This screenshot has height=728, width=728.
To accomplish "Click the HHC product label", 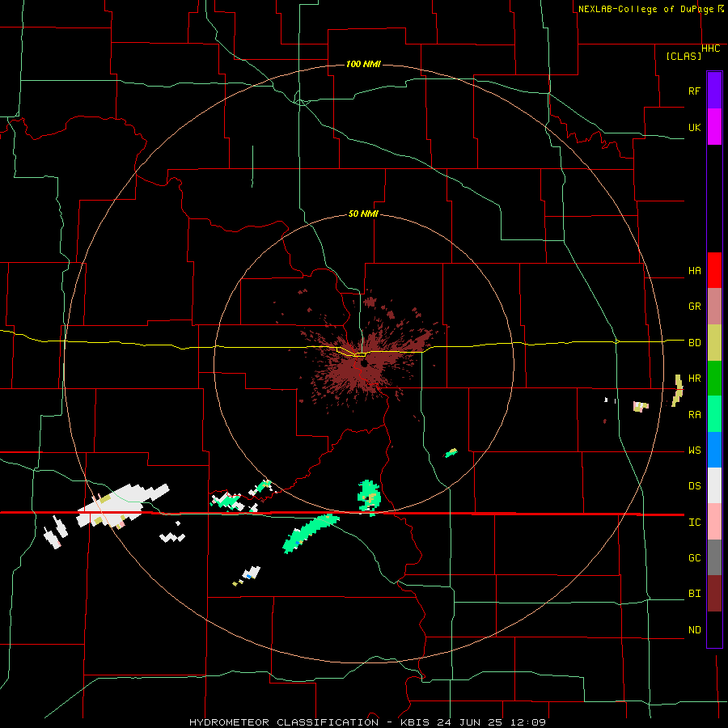I will click(x=711, y=49).
